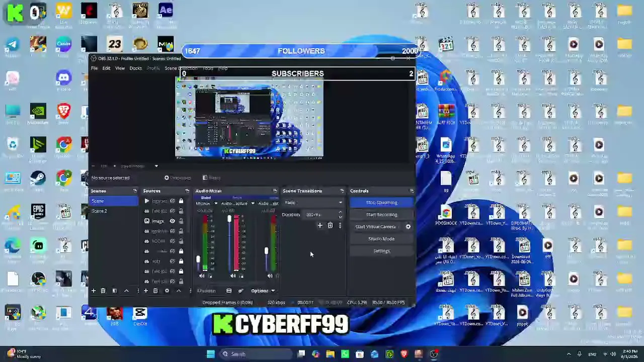Open source properties from the Sources toolbar gear
644x362 pixels.
pos(167,291)
